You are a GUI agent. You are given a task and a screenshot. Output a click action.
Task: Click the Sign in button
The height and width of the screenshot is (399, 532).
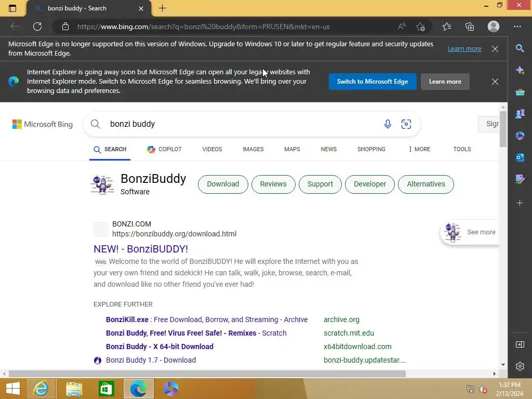pyautogui.click(x=488, y=124)
